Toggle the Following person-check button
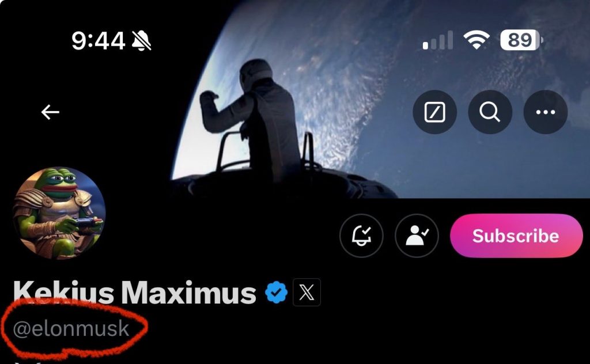 [x=417, y=236]
